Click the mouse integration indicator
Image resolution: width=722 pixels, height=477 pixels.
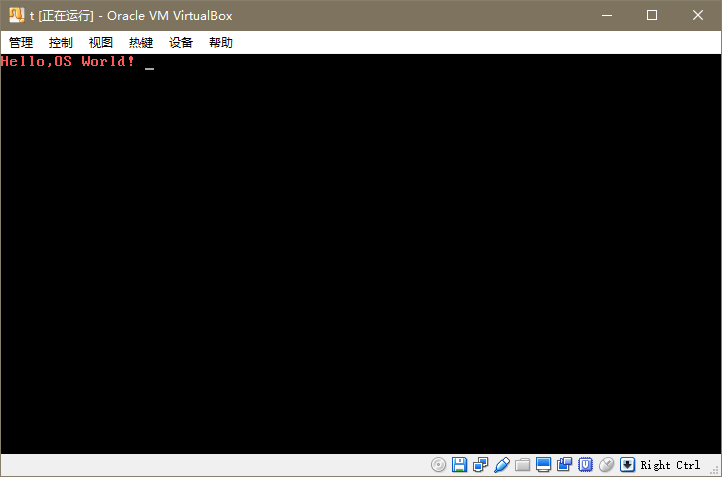[606, 465]
